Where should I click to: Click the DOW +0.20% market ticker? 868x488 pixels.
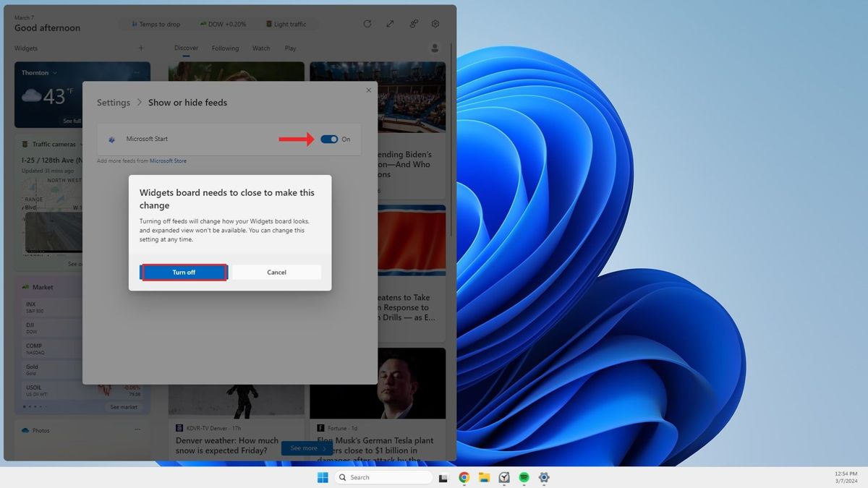pyautogui.click(x=223, y=24)
